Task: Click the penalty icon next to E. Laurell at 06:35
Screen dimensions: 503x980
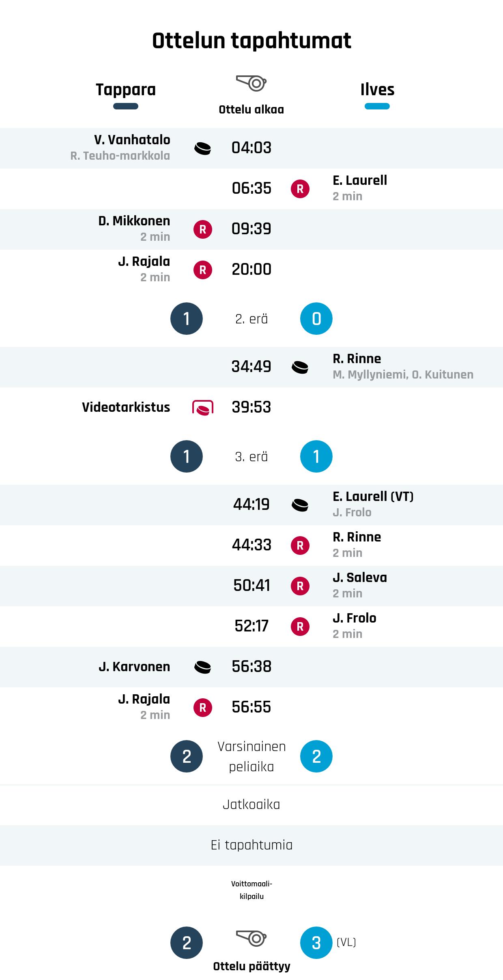Action: click(300, 189)
